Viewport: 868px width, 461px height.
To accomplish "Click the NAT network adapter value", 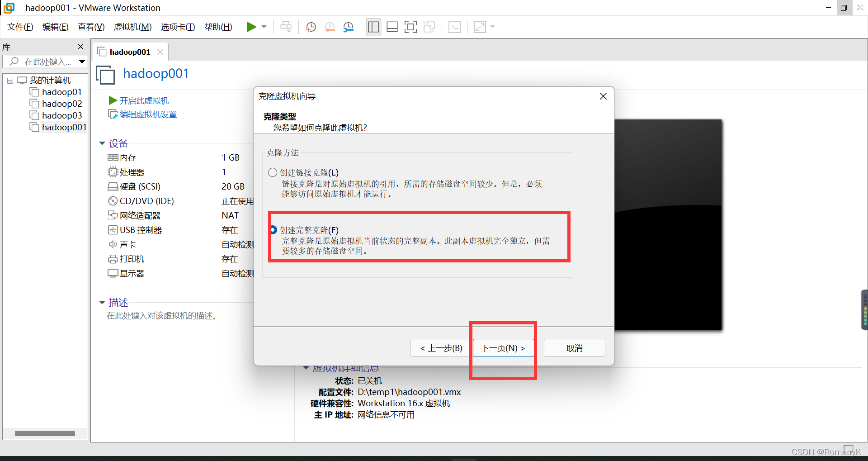I will pos(230,215).
